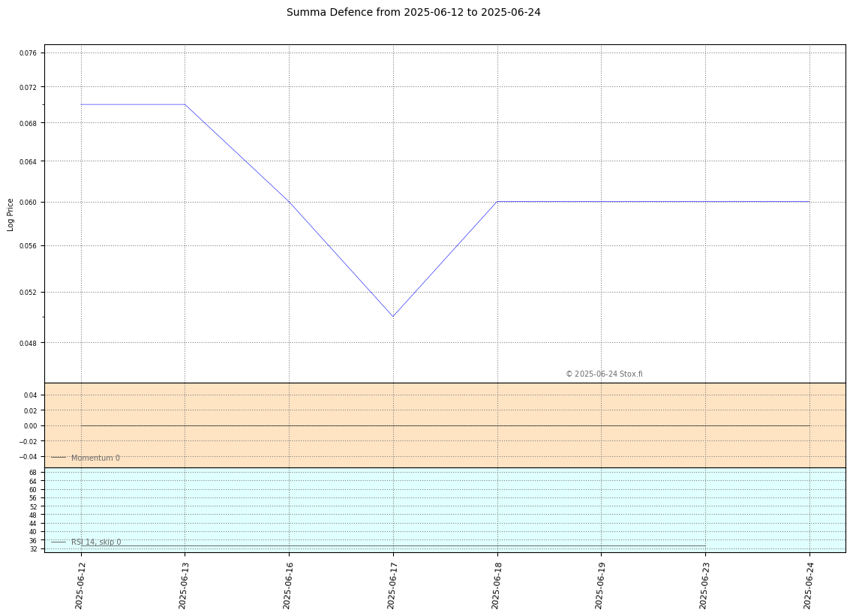Click the chart title 'Summa Defence from 2025-06-12 to 2025-06-24'
This screenshot has width=853, height=616.
413,12
